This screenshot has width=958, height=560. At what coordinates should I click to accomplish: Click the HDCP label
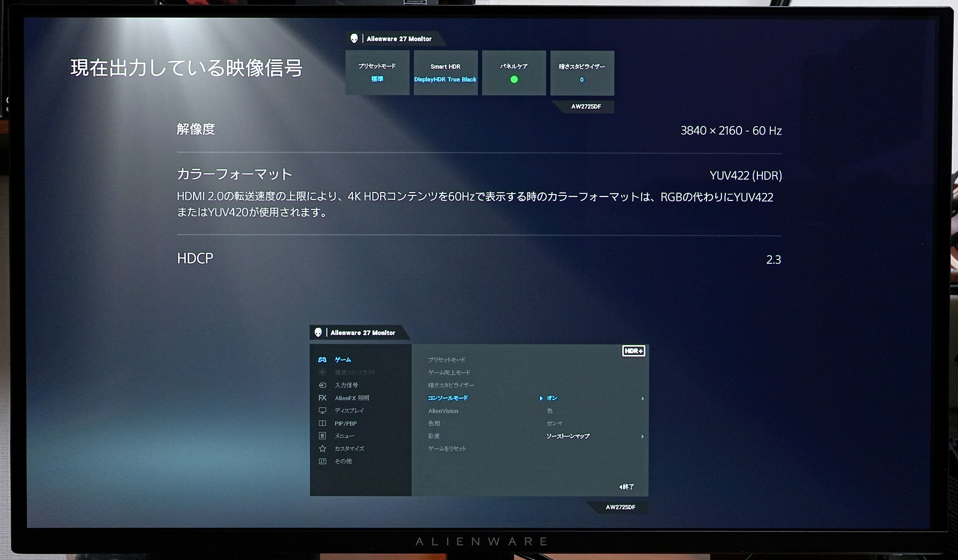click(195, 258)
